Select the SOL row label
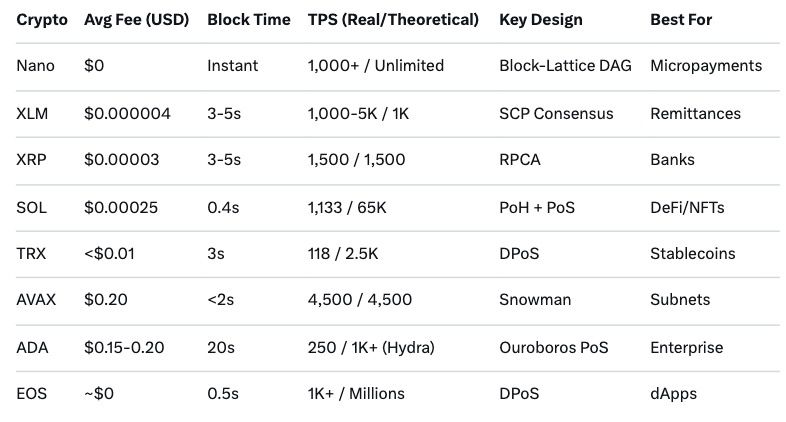 point(32,207)
